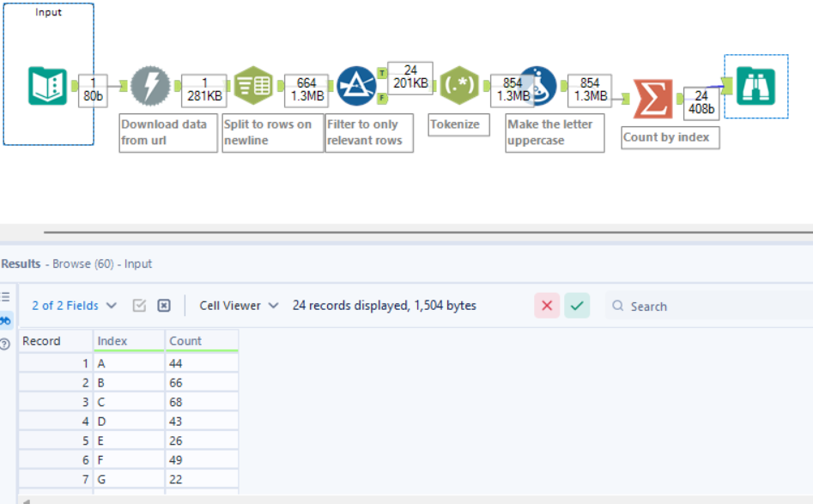Select Count cell with value 68
This screenshot has width=813, height=504.
202,402
